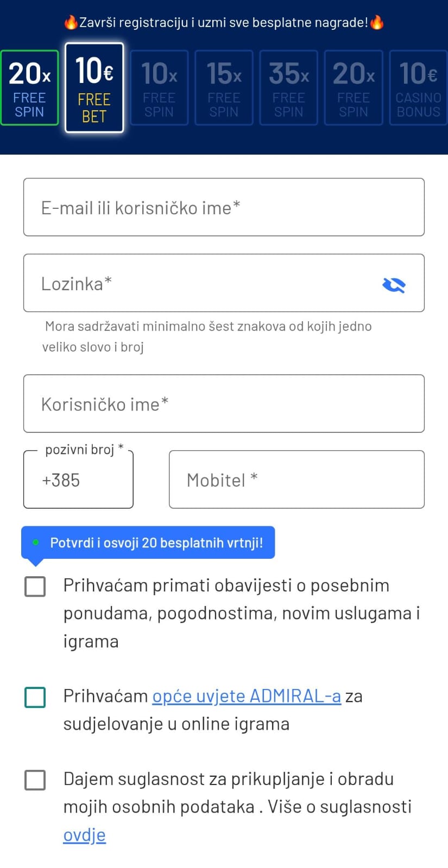Check the special offers notifications checkbox
Screen dimensions: 448x868
[35, 586]
